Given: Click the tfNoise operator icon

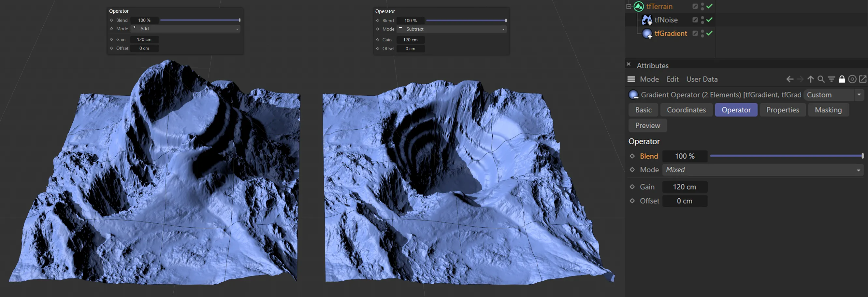Looking at the screenshot, I should [647, 20].
